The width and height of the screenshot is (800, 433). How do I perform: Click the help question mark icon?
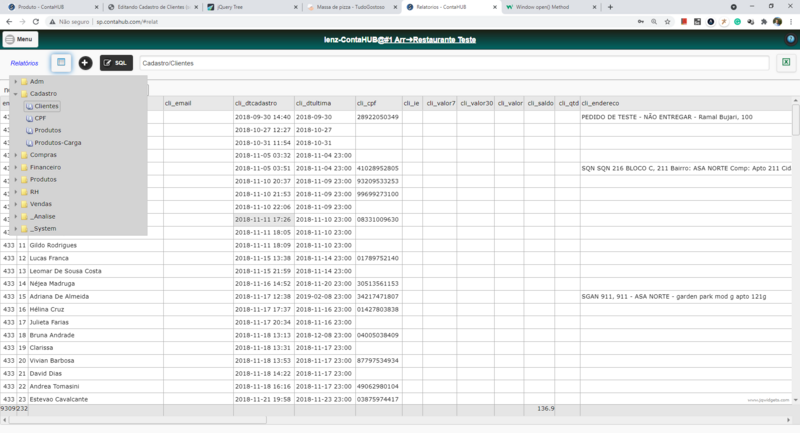(790, 39)
